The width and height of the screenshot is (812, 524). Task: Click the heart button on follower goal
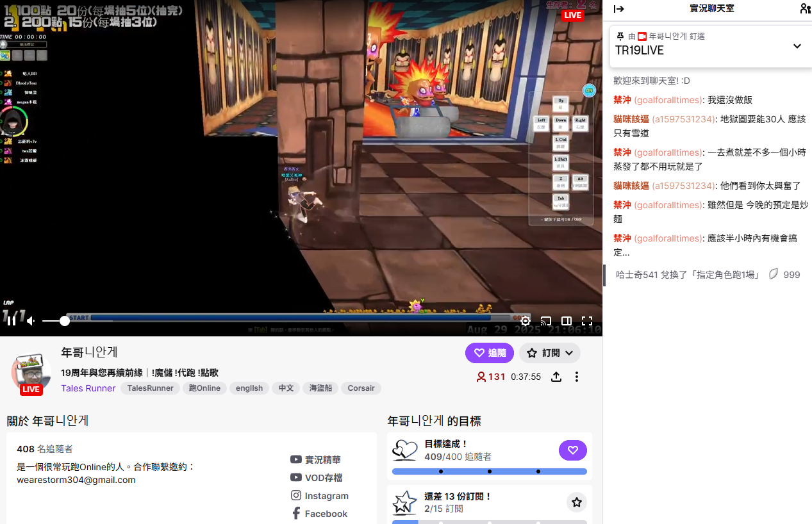[572, 450]
